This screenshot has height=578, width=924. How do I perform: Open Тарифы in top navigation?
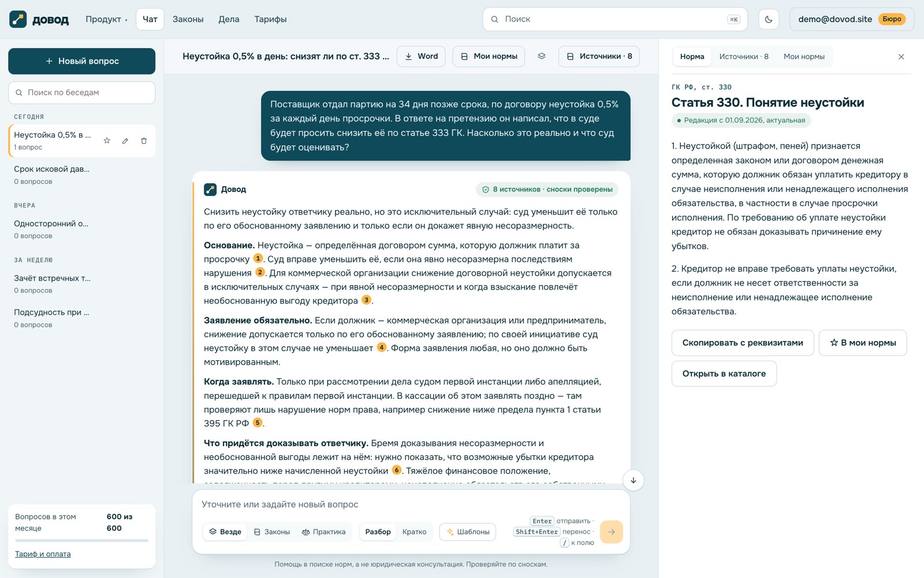tap(270, 19)
